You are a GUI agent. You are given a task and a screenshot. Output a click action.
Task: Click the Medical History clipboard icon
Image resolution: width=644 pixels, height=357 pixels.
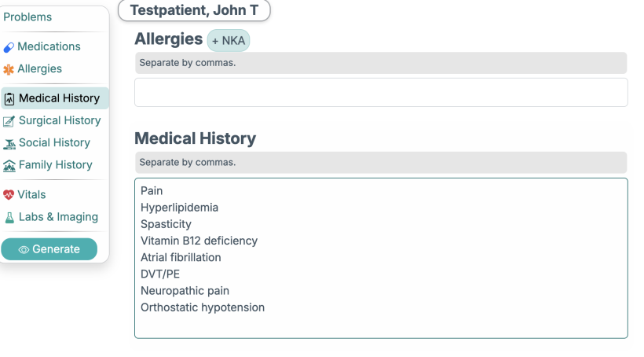click(x=9, y=99)
